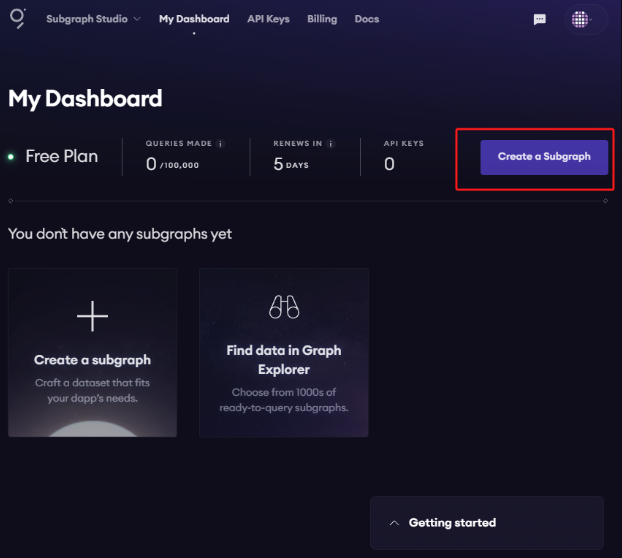Click the queries made 0/100,000 counter

[173, 164]
